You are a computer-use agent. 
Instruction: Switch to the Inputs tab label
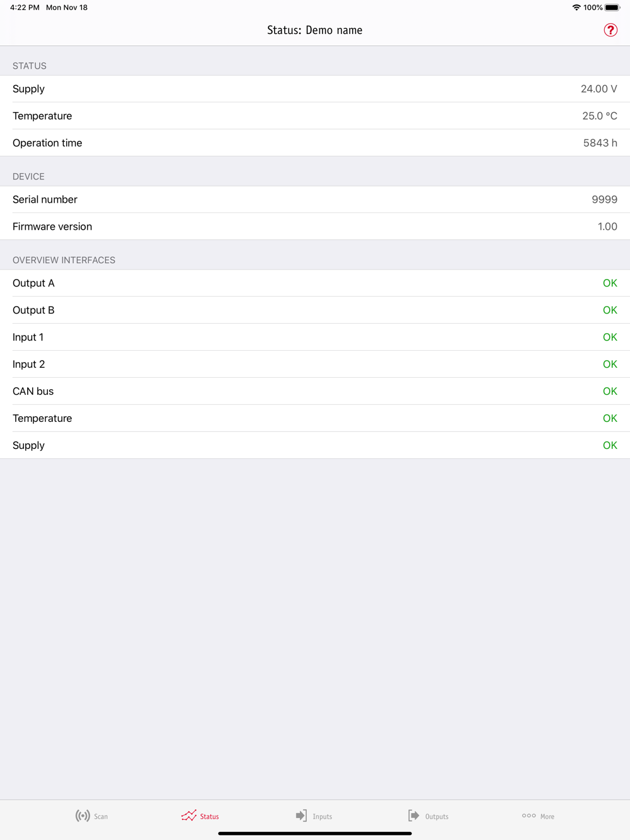pyautogui.click(x=323, y=817)
